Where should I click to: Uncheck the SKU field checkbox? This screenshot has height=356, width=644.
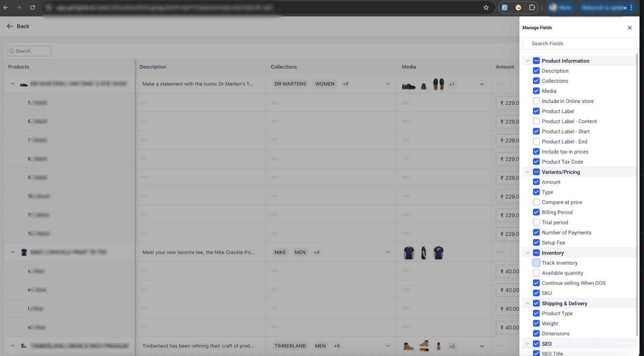click(536, 294)
